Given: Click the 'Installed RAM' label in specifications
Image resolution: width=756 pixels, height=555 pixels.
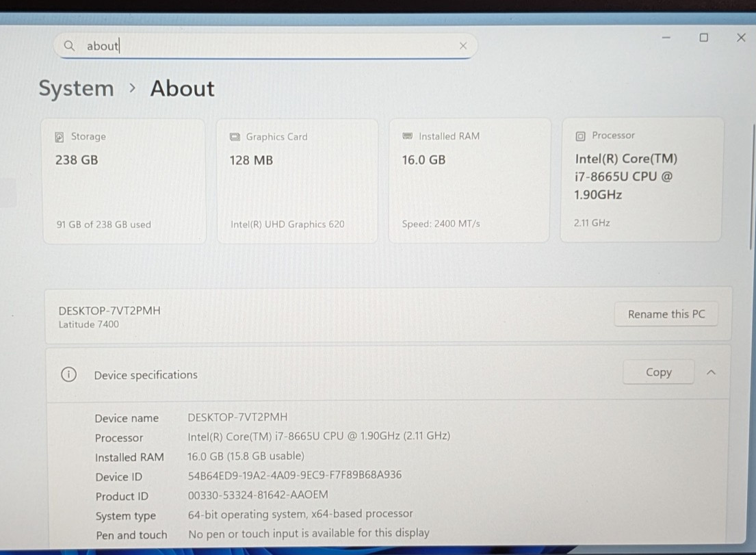Looking at the screenshot, I should (129, 457).
